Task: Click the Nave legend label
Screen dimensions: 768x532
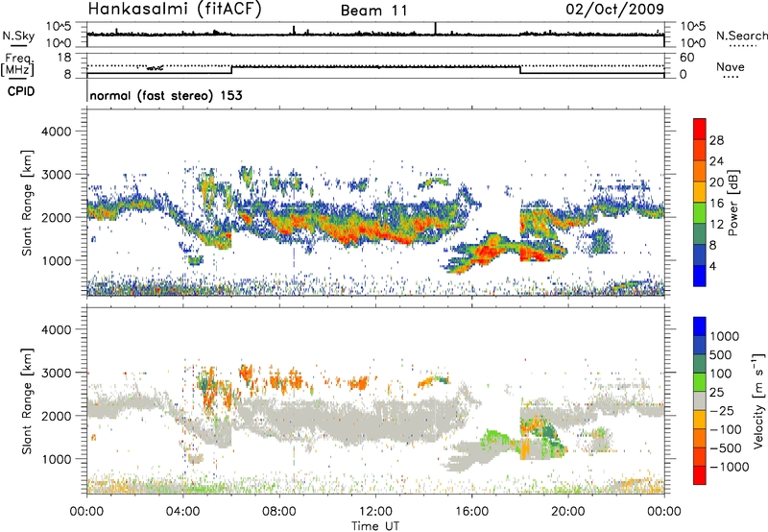Action: tap(730, 66)
